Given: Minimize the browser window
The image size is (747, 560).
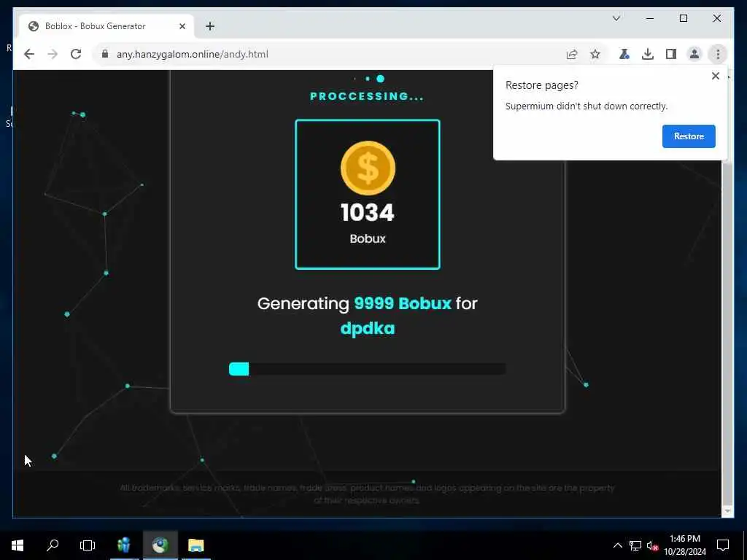Looking at the screenshot, I should (x=650, y=18).
